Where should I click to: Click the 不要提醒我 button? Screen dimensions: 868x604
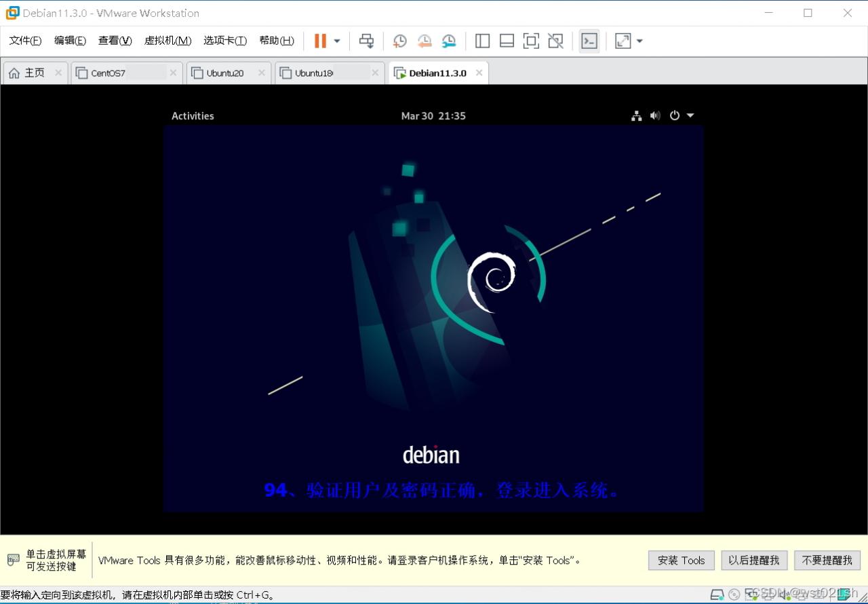click(827, 561)
